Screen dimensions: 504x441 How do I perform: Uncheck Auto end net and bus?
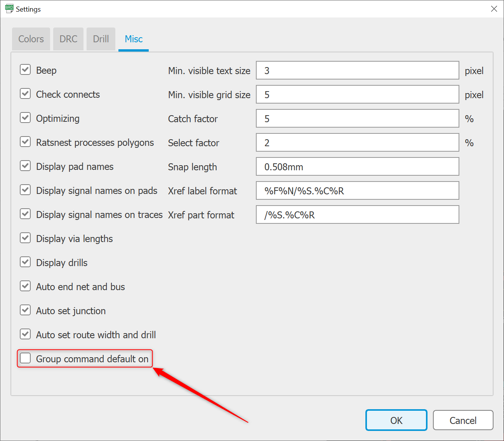25,286
